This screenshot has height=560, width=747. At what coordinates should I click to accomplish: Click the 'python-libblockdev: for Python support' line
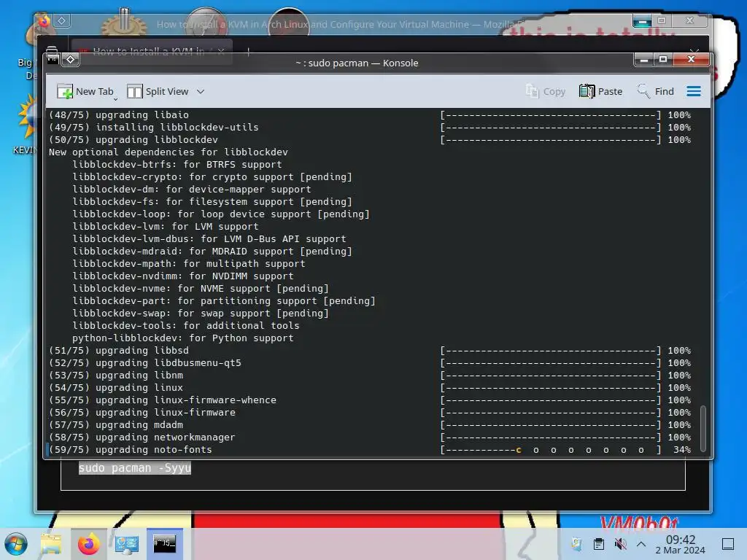click(183, 338)
